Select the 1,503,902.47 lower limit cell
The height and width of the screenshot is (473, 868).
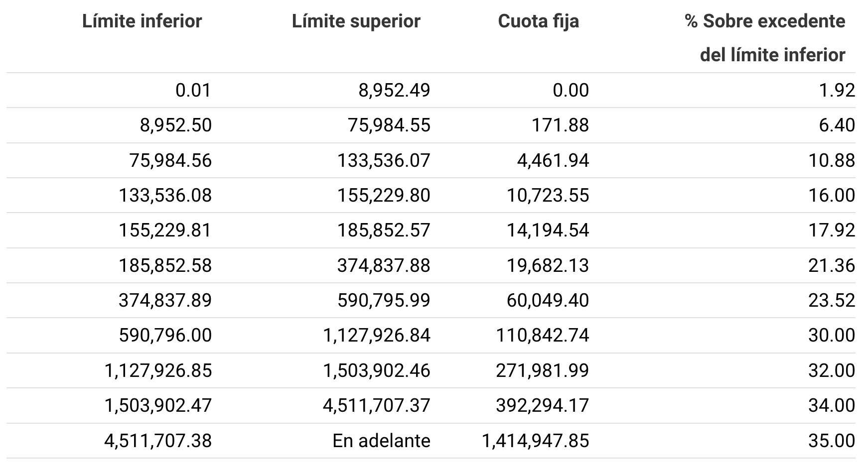(158, 405)
